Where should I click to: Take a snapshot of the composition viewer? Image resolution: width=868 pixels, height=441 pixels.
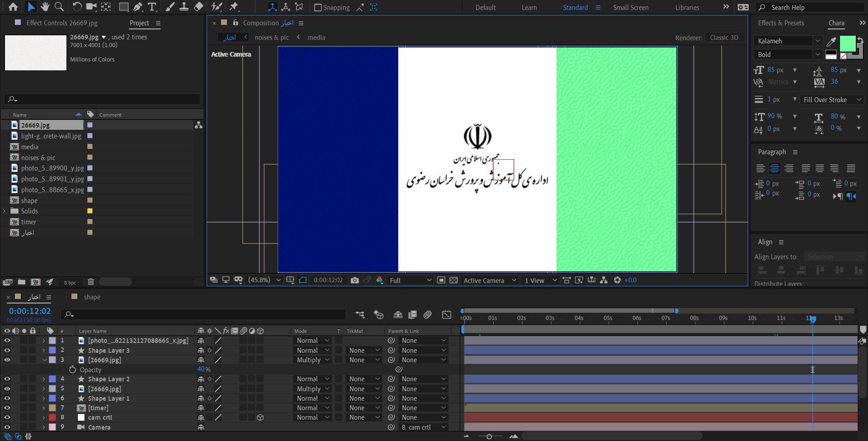tap(355, 280)
